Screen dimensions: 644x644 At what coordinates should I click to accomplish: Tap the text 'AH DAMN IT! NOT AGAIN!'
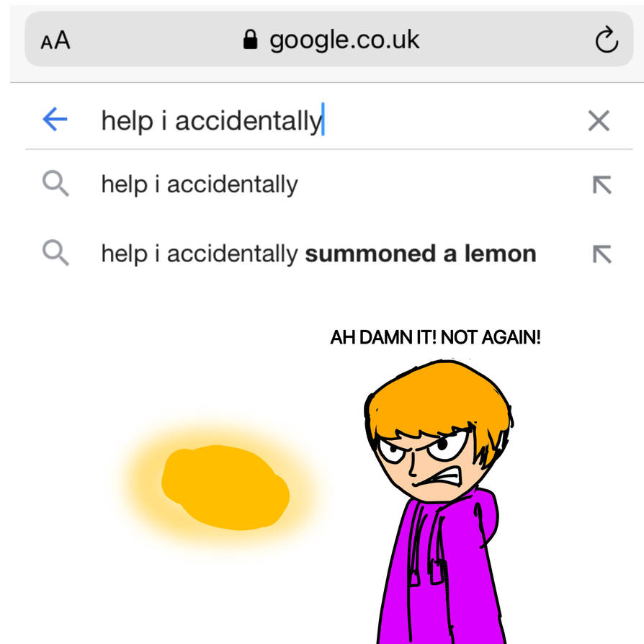pos(436,336)
